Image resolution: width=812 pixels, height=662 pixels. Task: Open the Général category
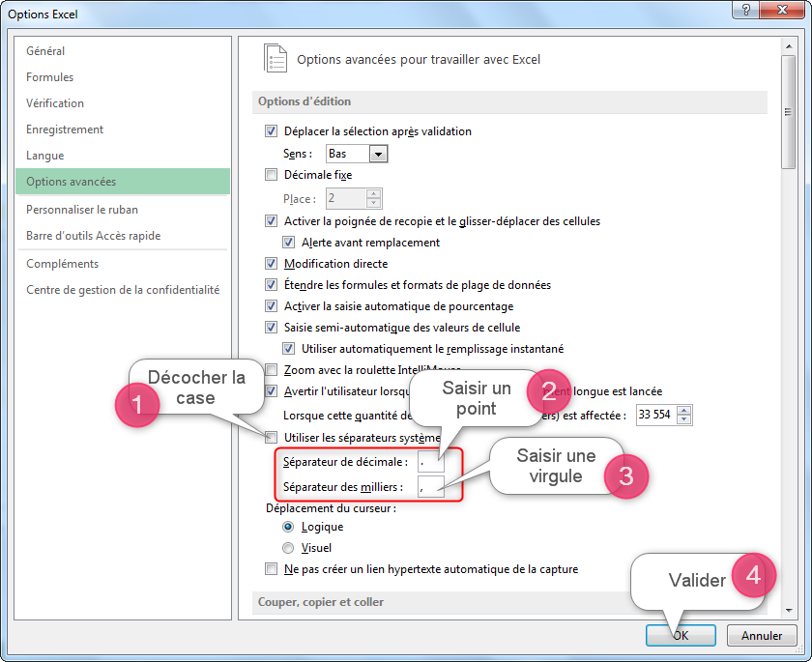coord(123,50)
